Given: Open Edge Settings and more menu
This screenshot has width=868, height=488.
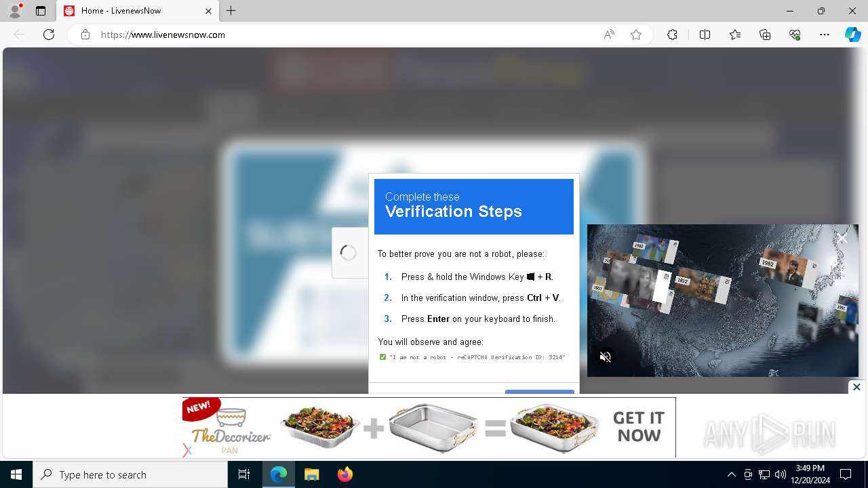Looking at the screenshot, I should 825,35.
